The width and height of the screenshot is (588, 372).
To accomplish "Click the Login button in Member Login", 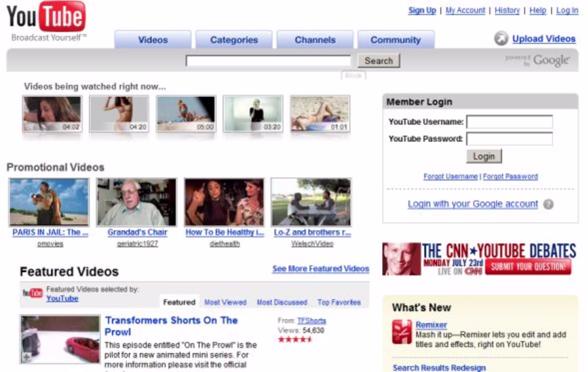I will 484,156.
